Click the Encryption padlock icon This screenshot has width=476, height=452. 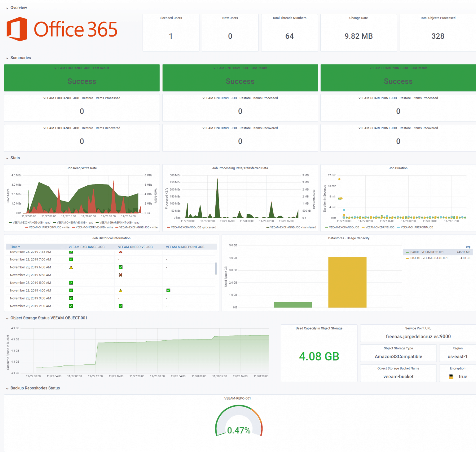coord(451,376)
